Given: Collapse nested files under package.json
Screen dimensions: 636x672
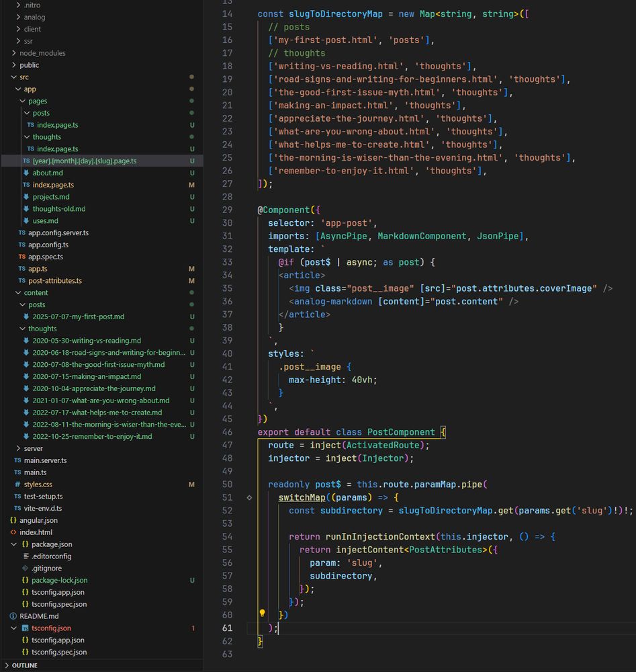Looking at the screenshot, I should [13, 544].
